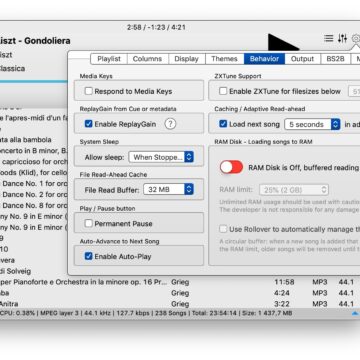Click the settings gear icon

tap(356, 39)
